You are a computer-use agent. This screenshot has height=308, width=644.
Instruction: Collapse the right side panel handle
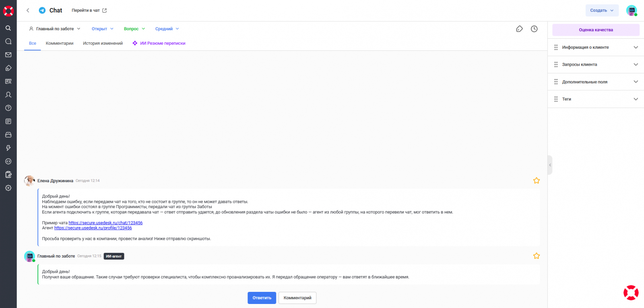(550, 165)
